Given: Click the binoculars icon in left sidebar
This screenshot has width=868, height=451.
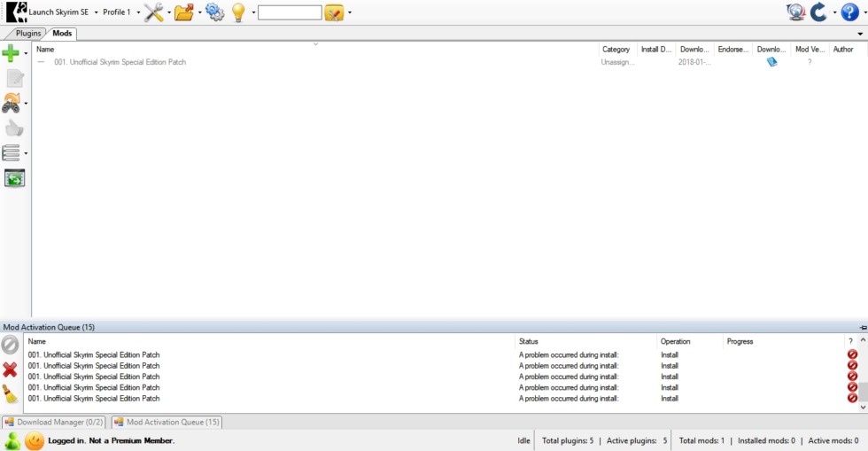Looking at the screenshot, I should [x=11, y=104].
